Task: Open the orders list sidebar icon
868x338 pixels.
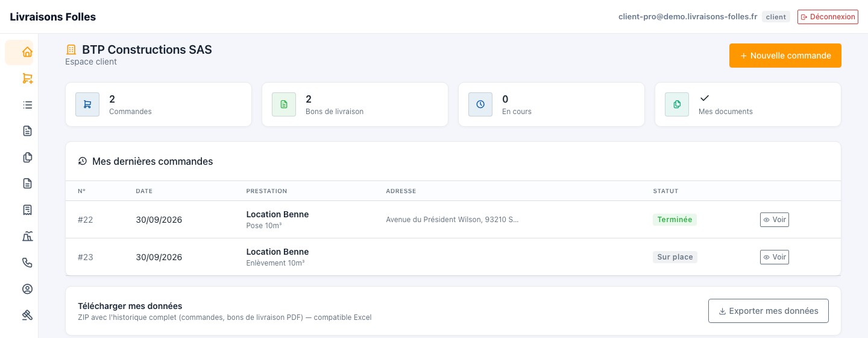Action: tap(27, 105)
